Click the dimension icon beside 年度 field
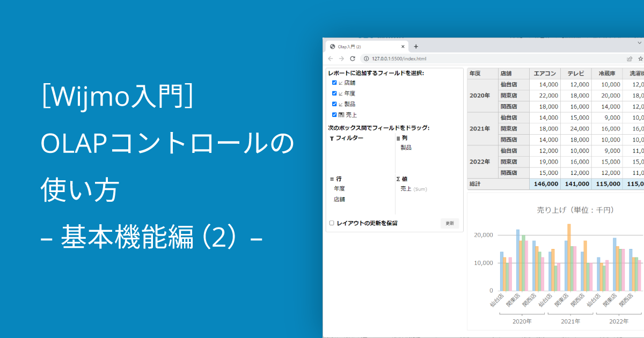 pyautogui.click(x=341, y=93)
